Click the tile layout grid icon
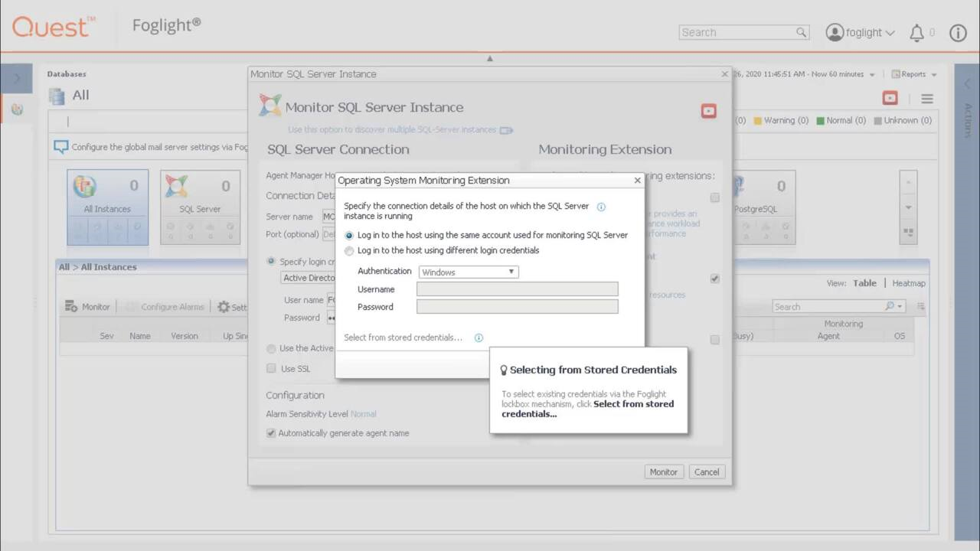The height and width of the screenshot is (551, 980). point(908,232)
